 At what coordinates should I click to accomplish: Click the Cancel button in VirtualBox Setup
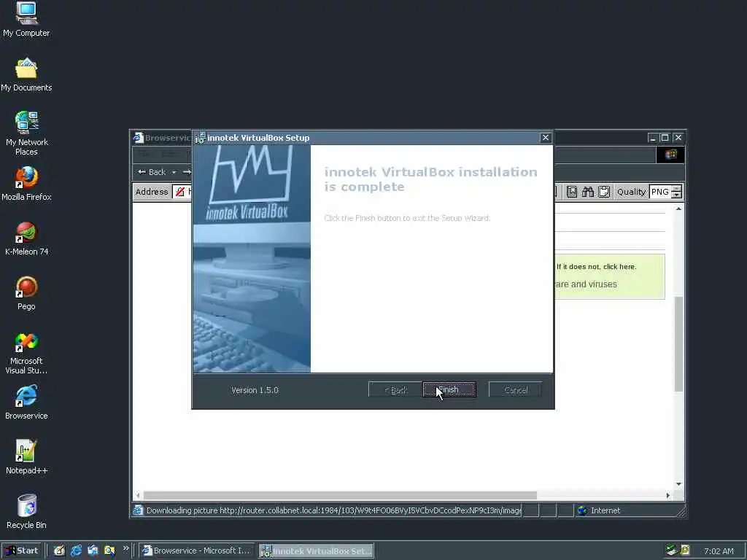[x=516, y=389]
